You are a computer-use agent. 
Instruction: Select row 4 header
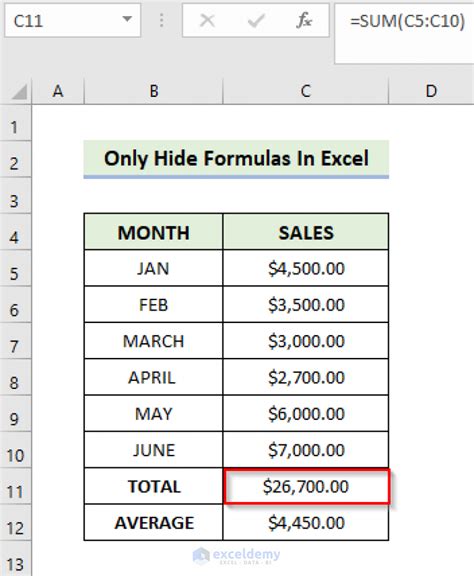pos(15,232)
